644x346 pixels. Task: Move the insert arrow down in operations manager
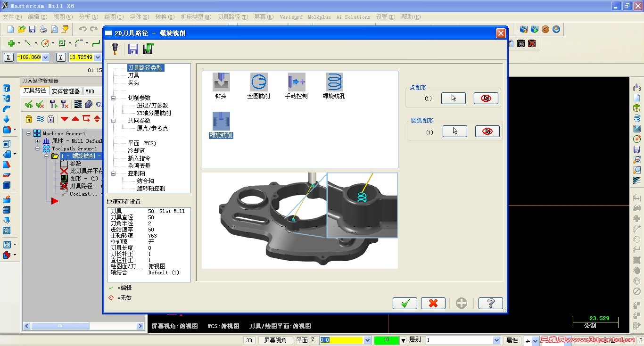click(65, 119)
